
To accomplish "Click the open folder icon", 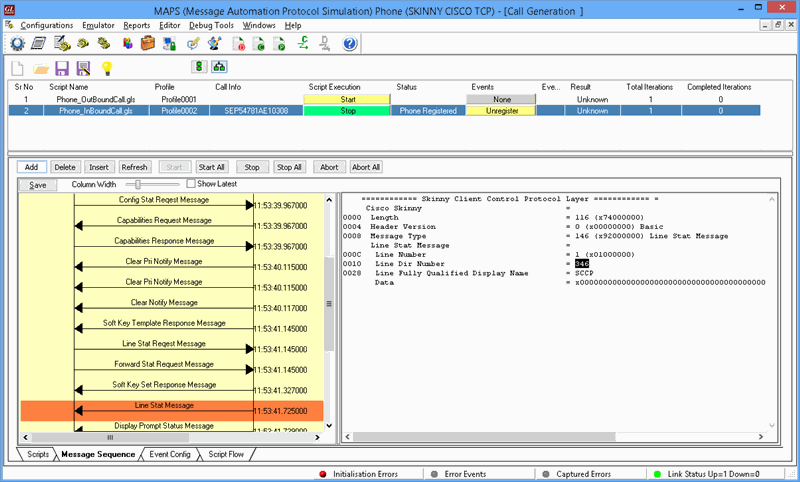I will [x=41, y=68].
